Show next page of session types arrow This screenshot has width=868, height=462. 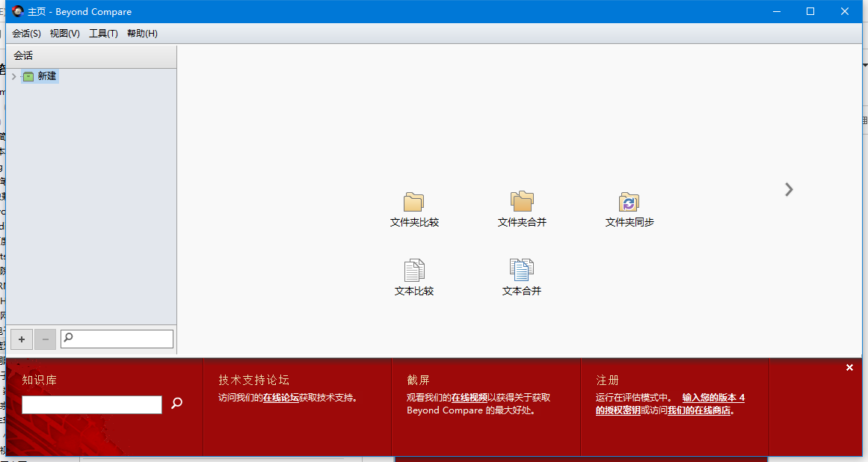point(789,190)
